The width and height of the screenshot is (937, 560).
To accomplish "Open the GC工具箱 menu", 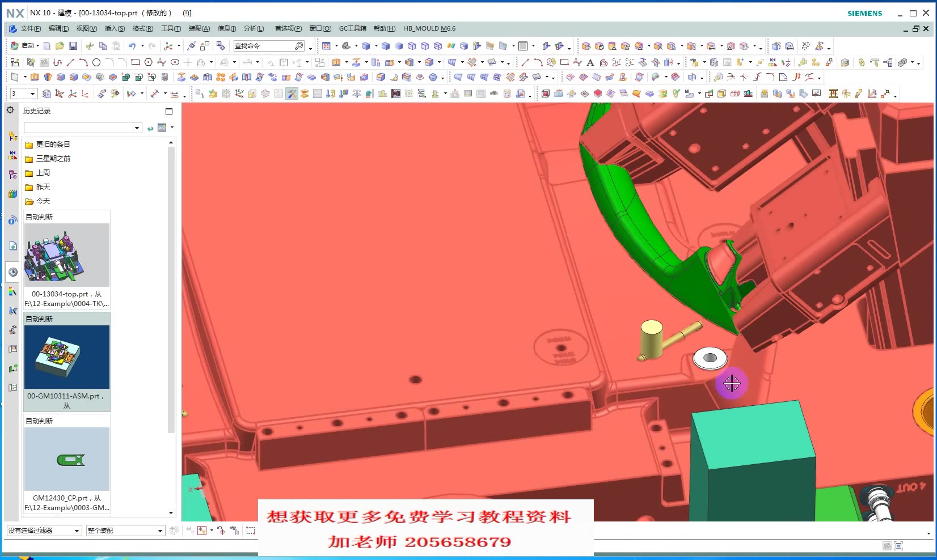I will pyautogui.click(x=352, y=28).
